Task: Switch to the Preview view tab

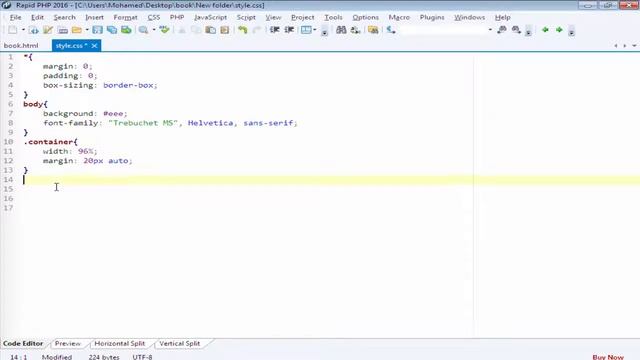Action: tap(68, 344)
